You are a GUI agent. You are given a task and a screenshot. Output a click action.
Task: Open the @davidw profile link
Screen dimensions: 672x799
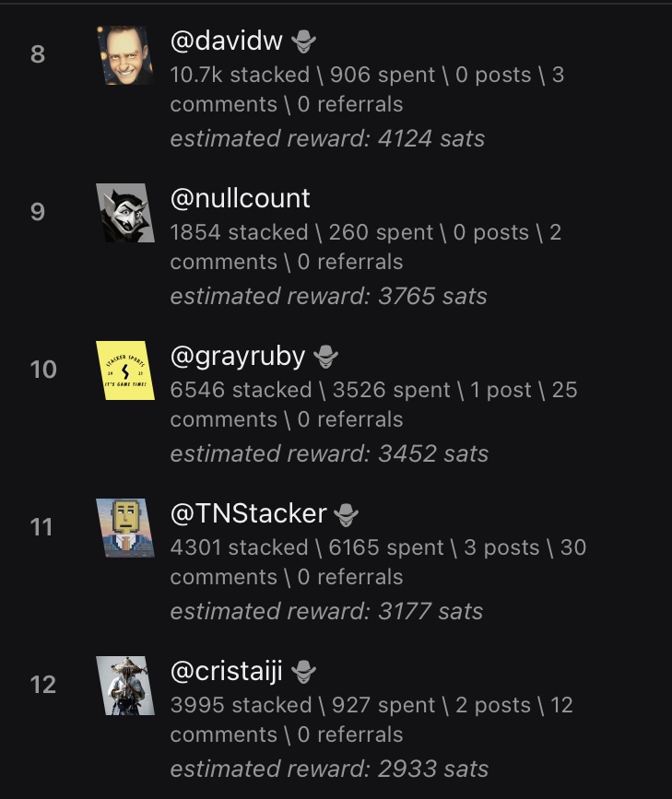[227, 41]
